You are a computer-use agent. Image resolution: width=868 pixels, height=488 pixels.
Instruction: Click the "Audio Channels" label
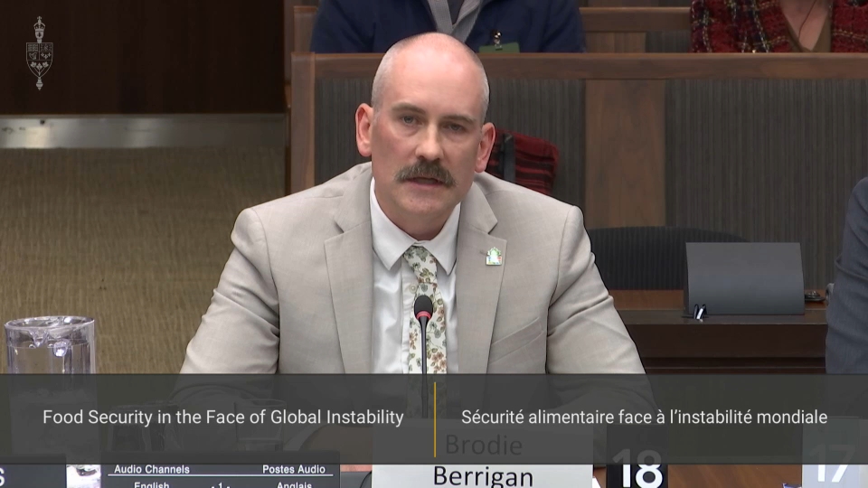pos(152,469)
